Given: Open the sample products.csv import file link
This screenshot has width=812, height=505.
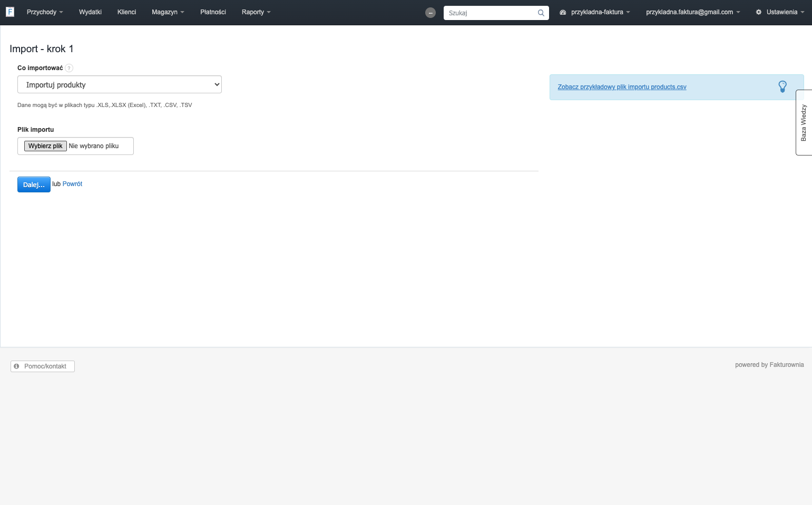Looking at the screenshot, I should pos(622,87).
